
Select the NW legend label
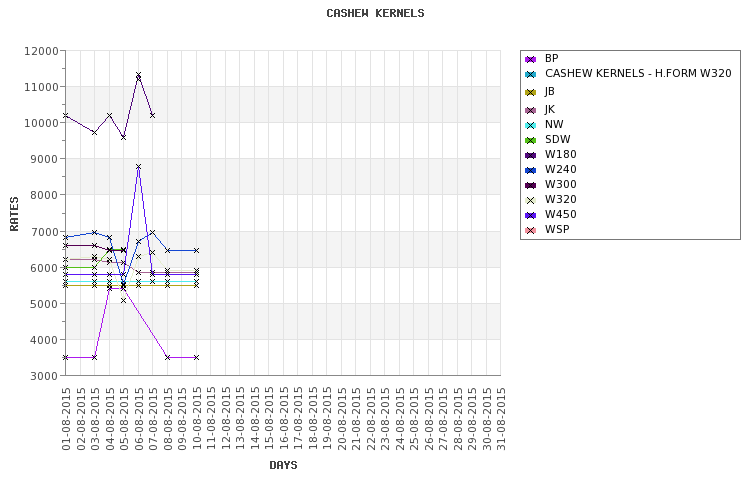click(x=554, y=124)
